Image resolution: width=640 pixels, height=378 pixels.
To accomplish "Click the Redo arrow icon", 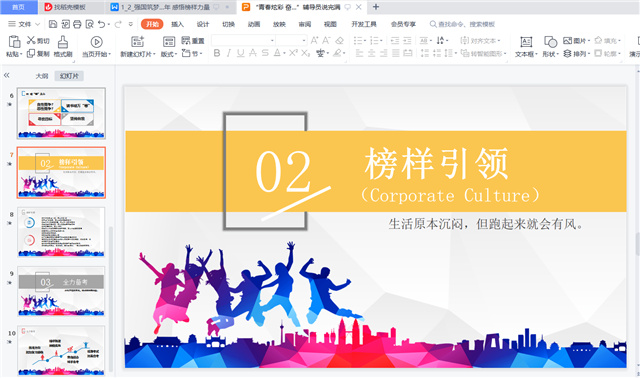I will [x=118, y=24].
